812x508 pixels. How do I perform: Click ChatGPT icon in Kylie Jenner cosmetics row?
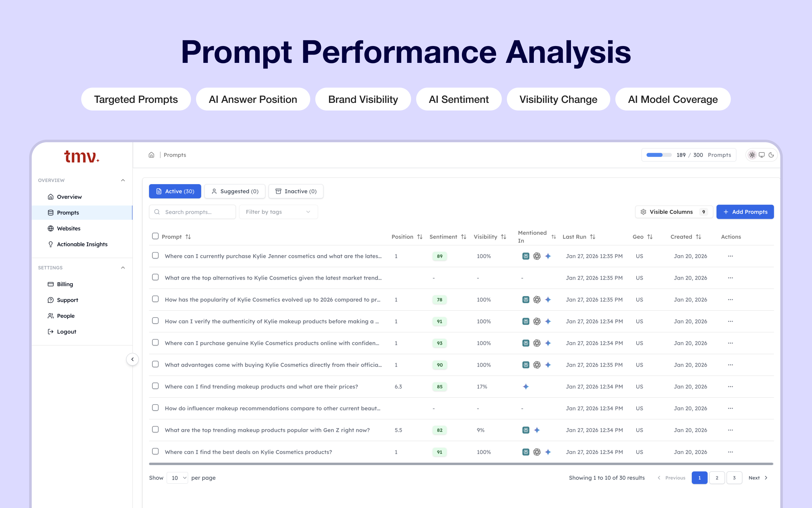click(x=537, y=256)
